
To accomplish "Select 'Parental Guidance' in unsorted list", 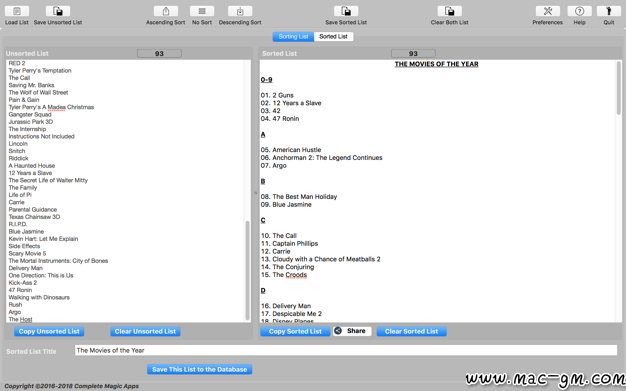I will tap(33, 210).
